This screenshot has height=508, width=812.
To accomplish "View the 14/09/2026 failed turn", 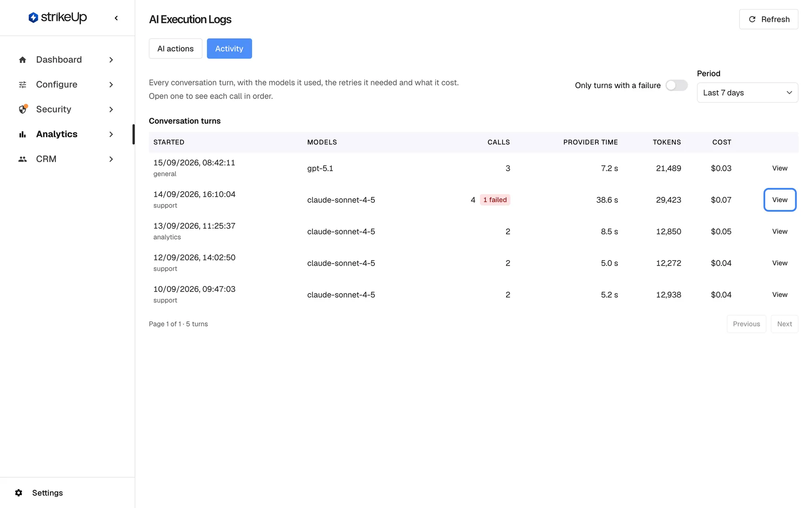I will [780, 200].
